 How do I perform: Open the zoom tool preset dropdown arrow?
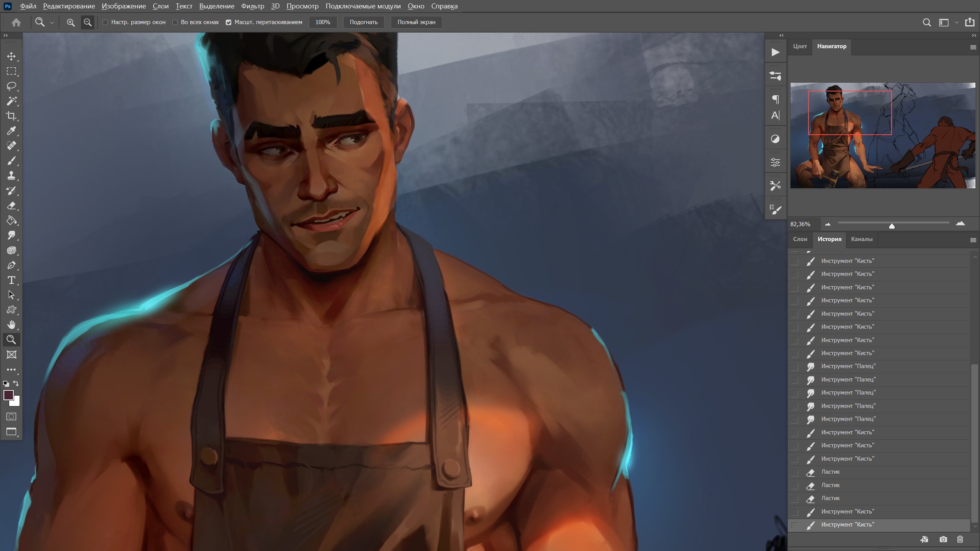[52, 23]
